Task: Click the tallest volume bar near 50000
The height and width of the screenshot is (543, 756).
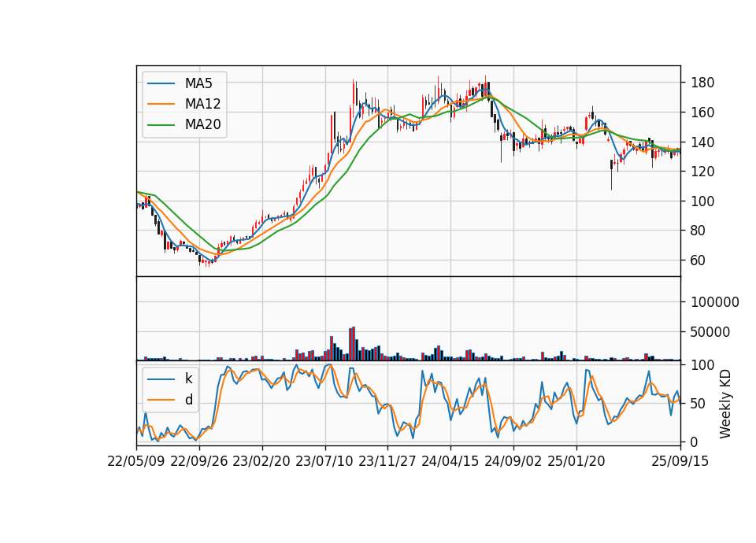Action: click(354, 344)
